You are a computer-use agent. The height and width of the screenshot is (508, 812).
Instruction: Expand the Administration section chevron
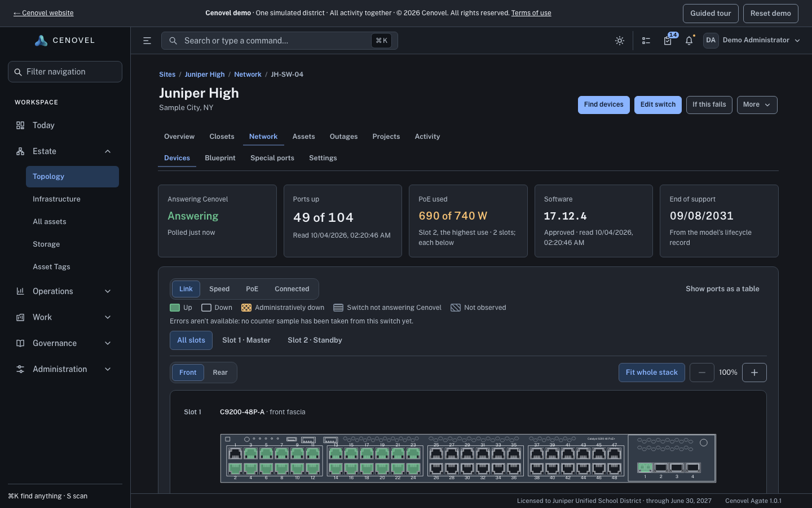(108, 369)
